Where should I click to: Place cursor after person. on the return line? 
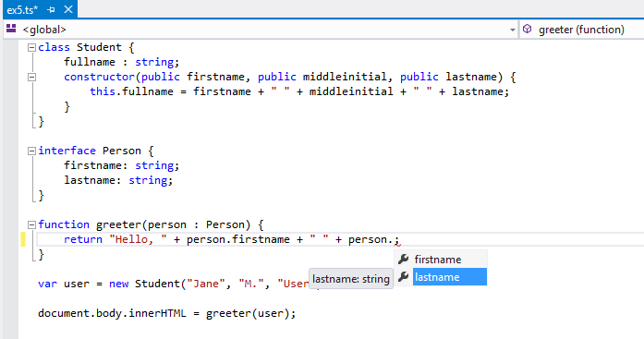[x=394, y=239]
